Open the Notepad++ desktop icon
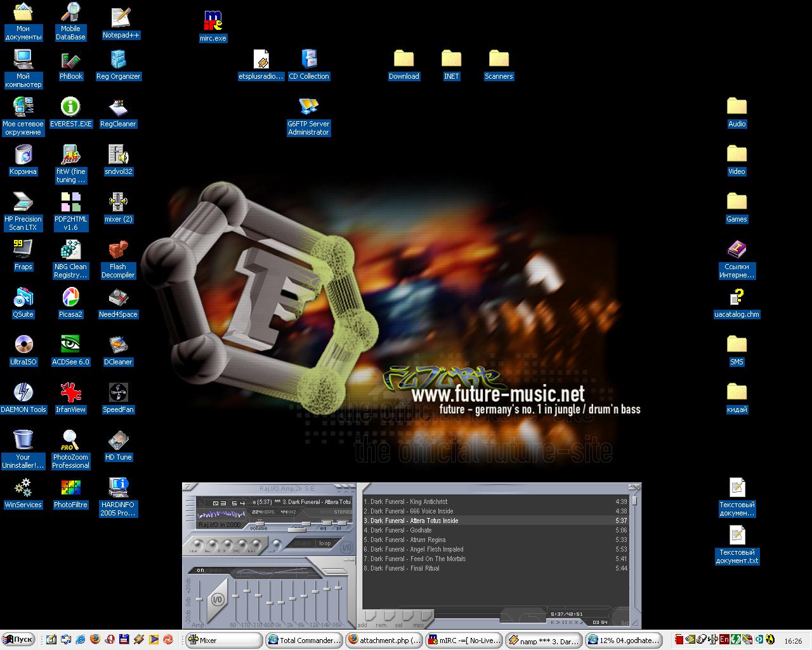This screenshot has width=812, height=650. pos(121,18)
